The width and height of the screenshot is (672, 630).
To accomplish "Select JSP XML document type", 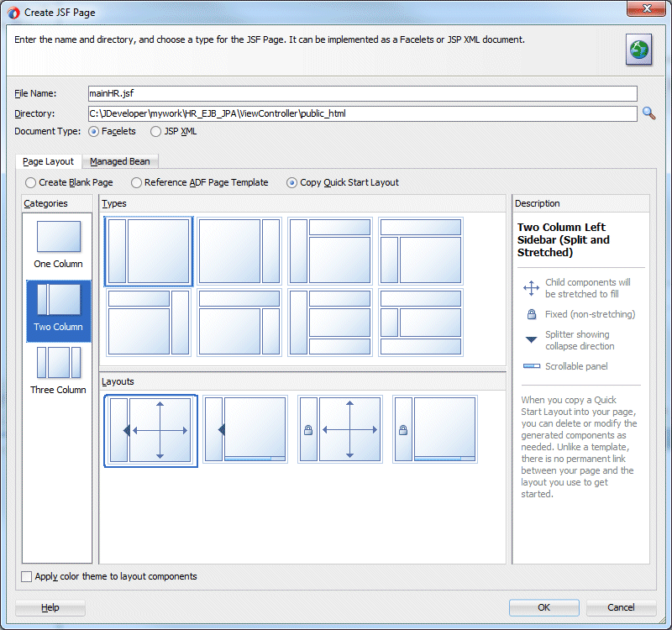I will pos(155,132).
